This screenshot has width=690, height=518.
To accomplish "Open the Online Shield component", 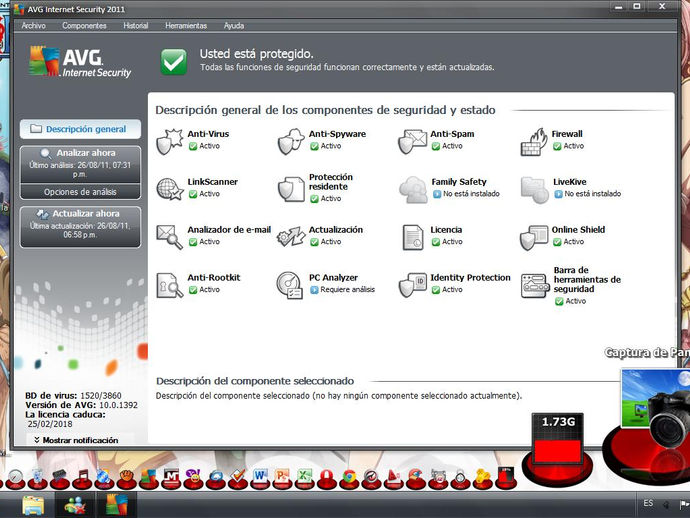I will coord(562,236).
